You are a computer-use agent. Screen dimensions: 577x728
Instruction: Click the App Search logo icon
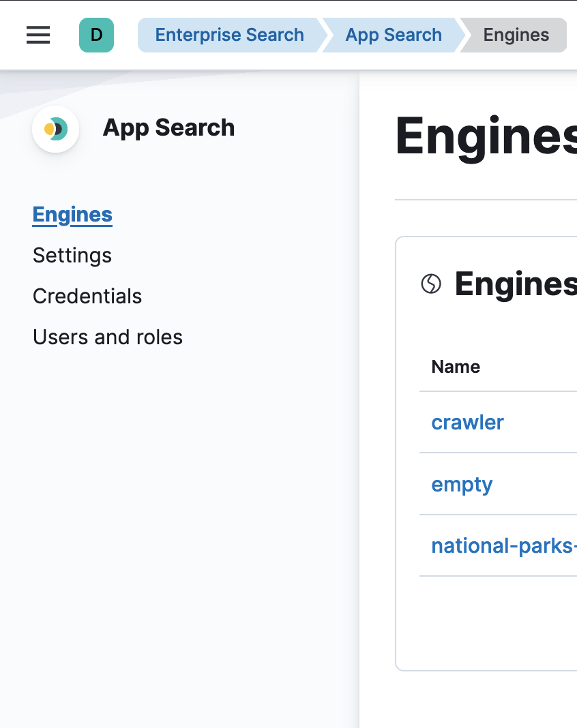(56, 129)
